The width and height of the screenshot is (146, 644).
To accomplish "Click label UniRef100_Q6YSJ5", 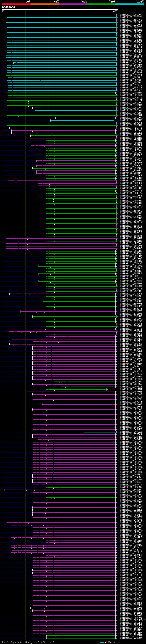I will (x=131, y=90).
